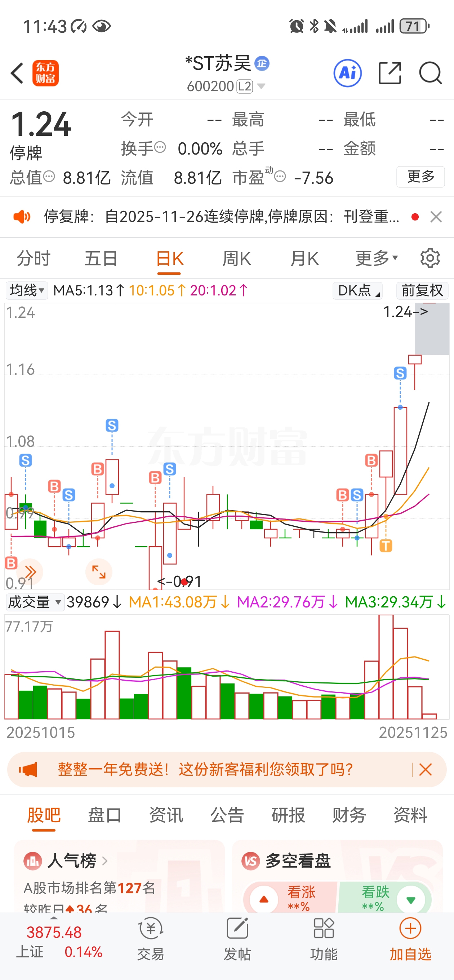
Task: Tap the *ST苏吴 stock title
Action: (x=218, y=63)
